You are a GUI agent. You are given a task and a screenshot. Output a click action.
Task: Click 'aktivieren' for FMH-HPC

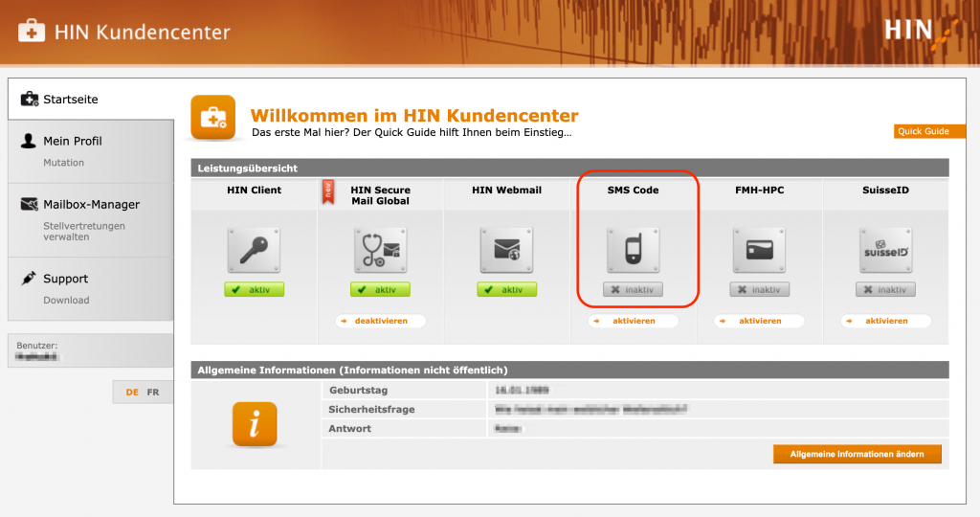tap(759, 321)
